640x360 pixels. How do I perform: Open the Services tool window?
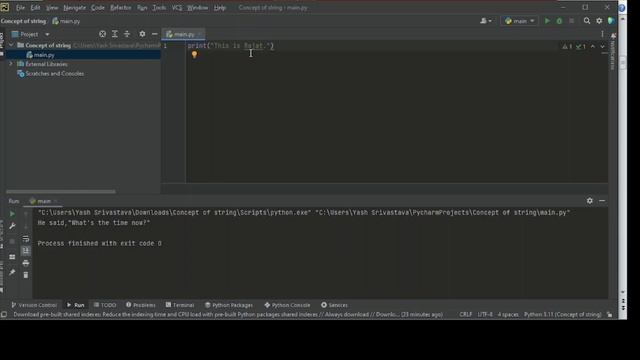click(x=334, y=305)
